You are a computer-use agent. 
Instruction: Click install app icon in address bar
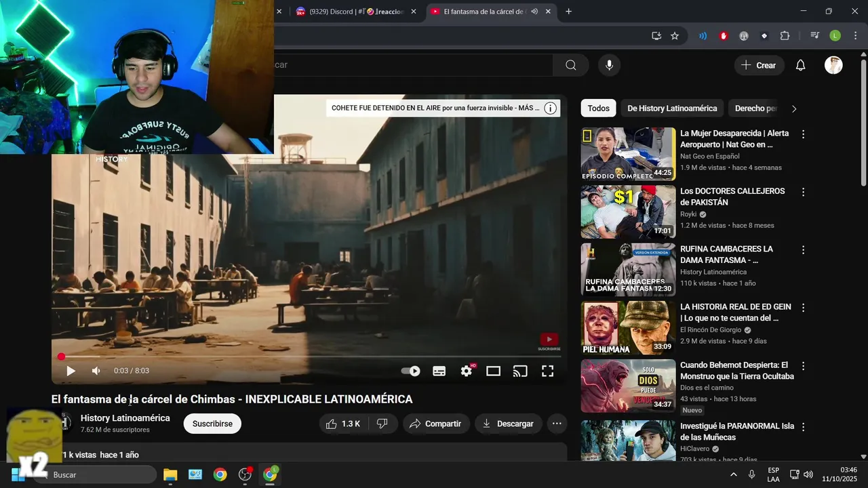tap(656, 36)
